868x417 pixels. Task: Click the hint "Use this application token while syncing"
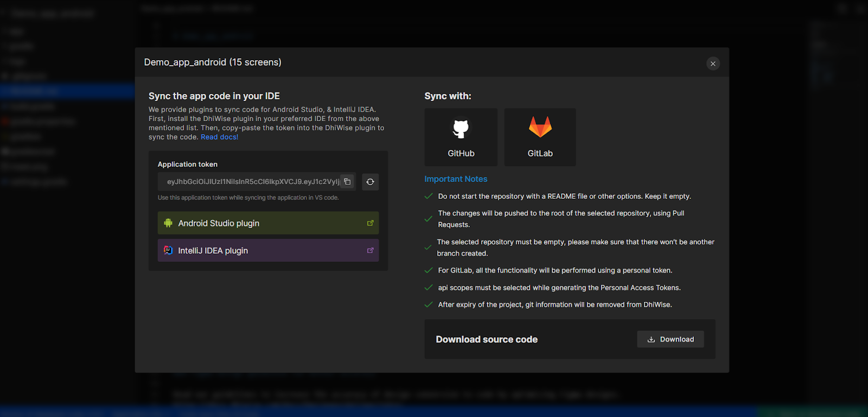tap(248, 198)
